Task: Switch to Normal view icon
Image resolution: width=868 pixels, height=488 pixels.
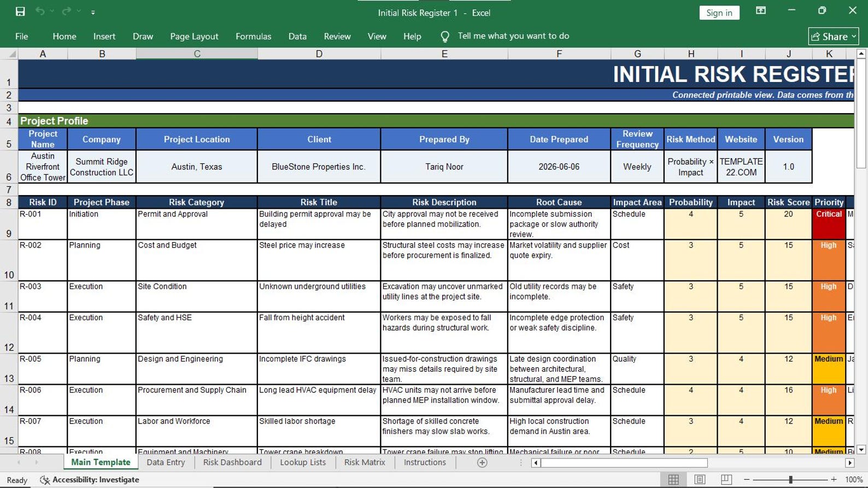Action: [673, 479]
